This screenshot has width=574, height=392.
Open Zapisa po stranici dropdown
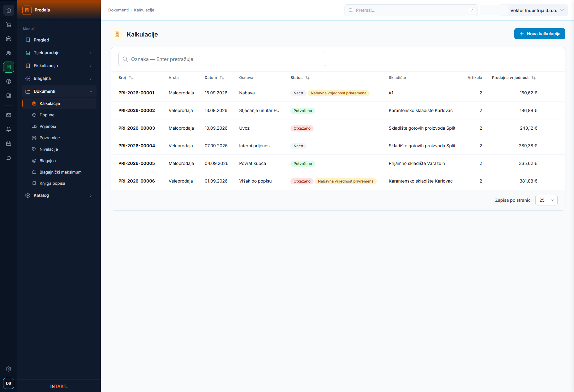546,200
